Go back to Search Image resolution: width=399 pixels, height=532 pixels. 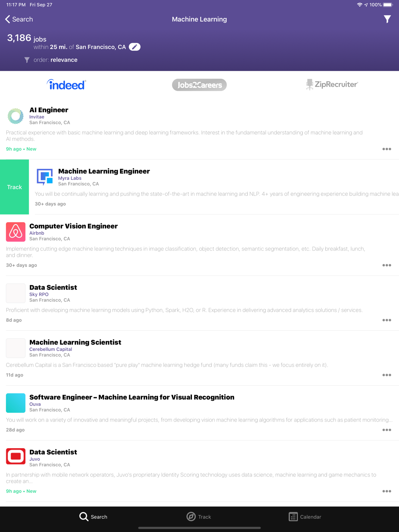click(x=19, y=19)
